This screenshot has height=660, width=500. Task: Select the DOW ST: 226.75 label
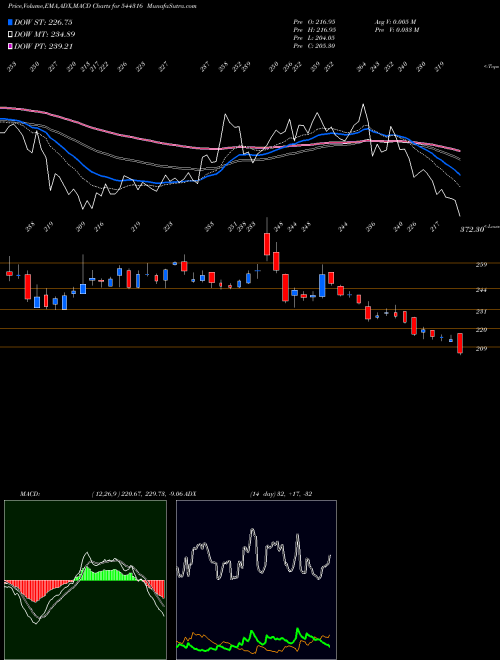[x=44, y=22]
